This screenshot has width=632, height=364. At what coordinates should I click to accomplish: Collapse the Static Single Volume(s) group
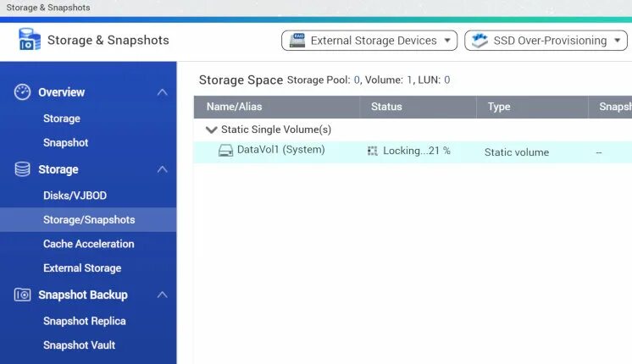(x=211, y=130)
